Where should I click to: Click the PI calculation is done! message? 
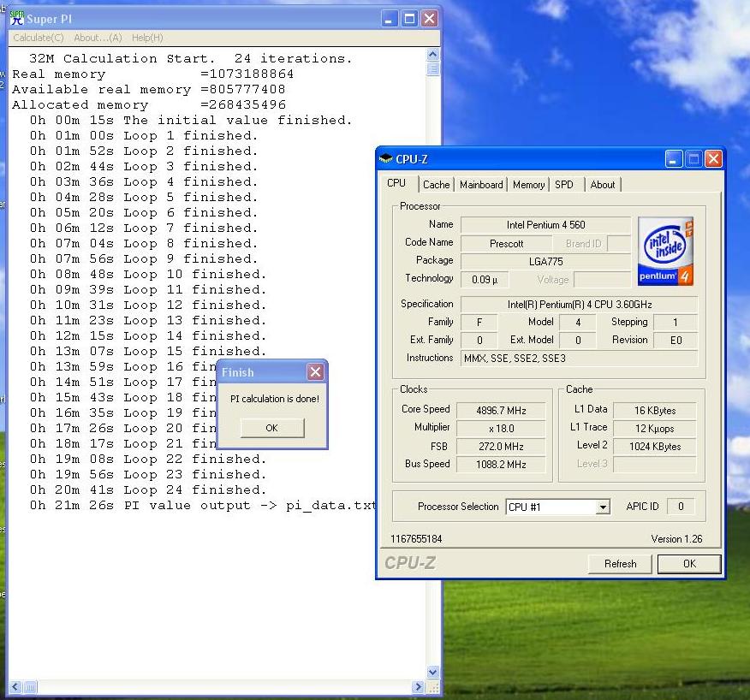pos(275,399)
